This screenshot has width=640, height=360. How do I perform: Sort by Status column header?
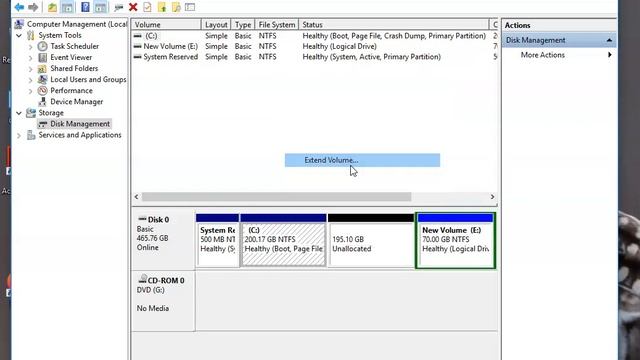(x=393, y=24)
